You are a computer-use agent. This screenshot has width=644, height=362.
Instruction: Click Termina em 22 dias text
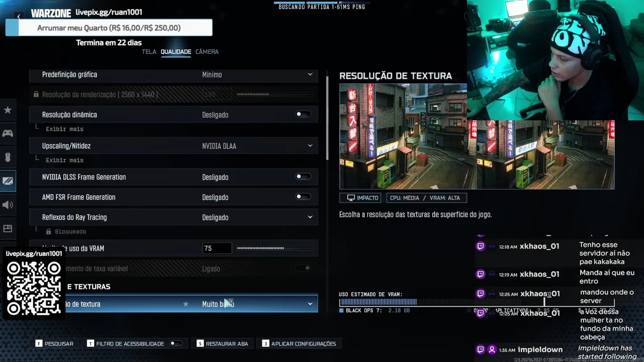109,43
